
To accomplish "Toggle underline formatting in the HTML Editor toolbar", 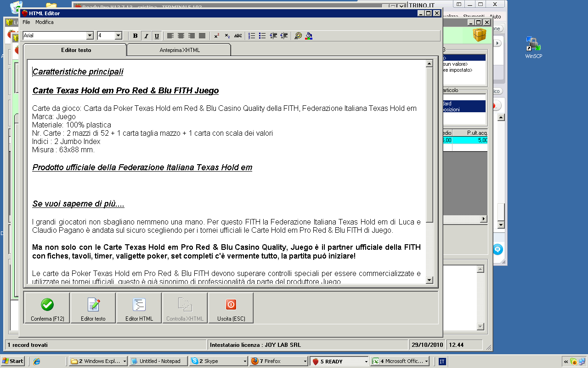I will (x=157, y=36).
